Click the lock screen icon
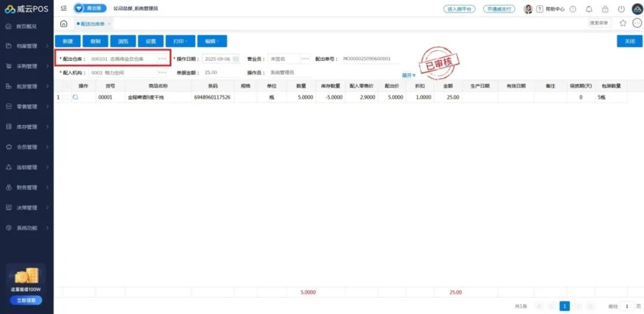 click(x=605, y=9)
